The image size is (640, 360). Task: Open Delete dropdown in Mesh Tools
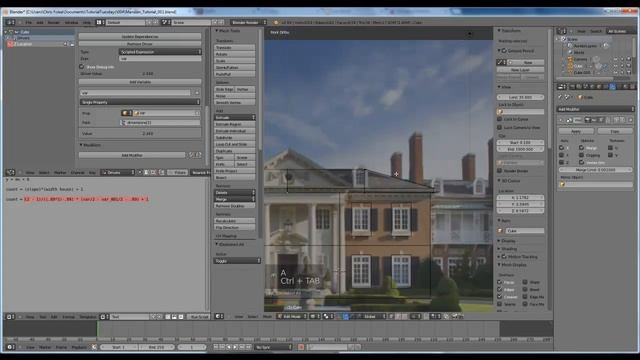click(235, 192)
